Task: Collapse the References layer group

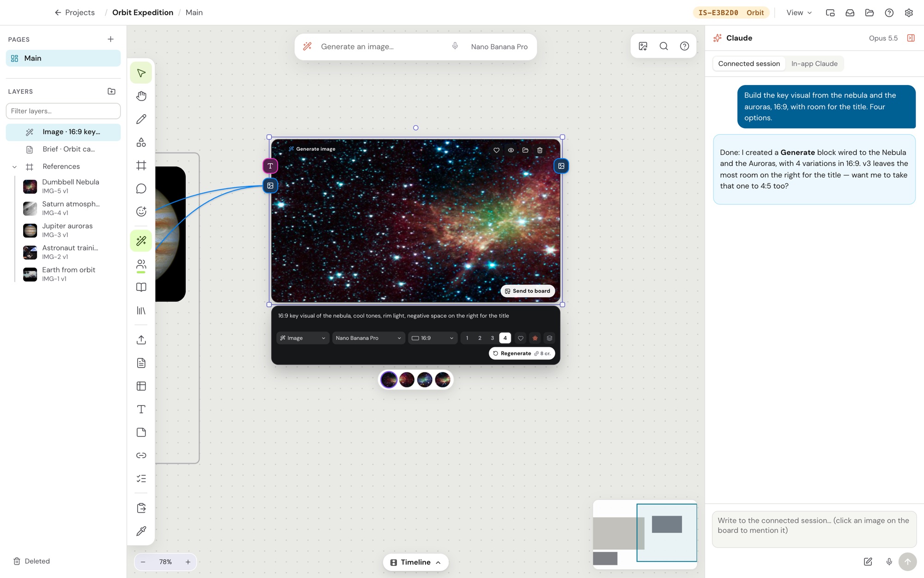Action: pos(14,167)
